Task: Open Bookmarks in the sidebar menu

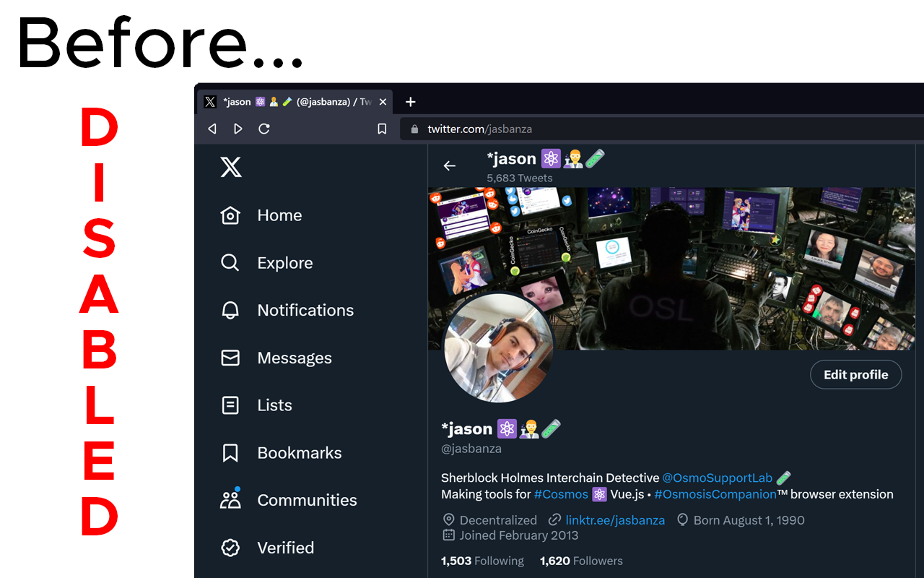Action: pyautogui.click(x=300, y=453)
